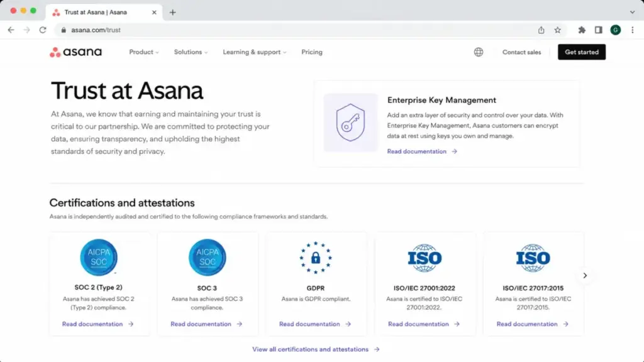Read documentation for SOC 3
The height and width of the screenshot is (362, 644).
206,324
